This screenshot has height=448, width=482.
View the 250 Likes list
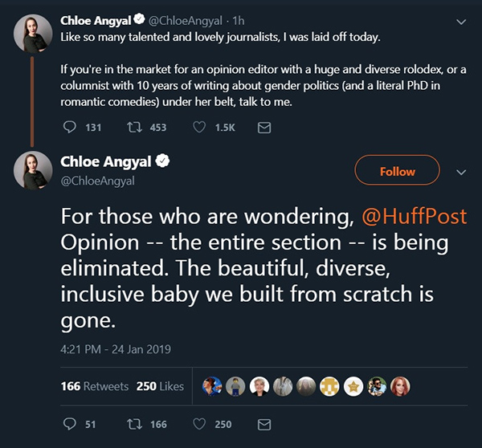pos(160,386)
